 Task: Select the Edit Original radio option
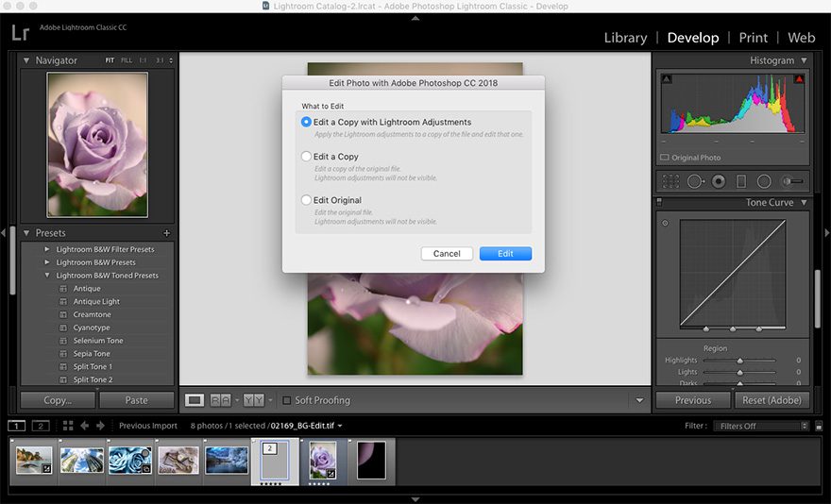tap(306, 200)
